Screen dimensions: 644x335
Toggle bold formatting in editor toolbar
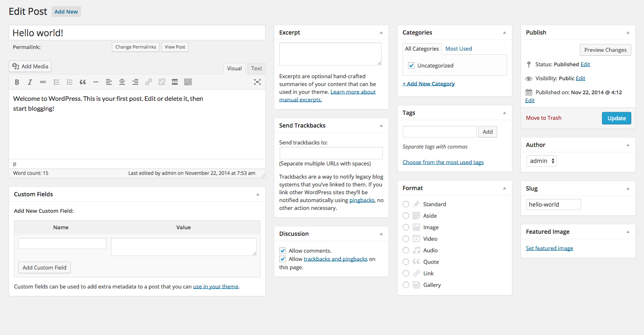[17, 82]
